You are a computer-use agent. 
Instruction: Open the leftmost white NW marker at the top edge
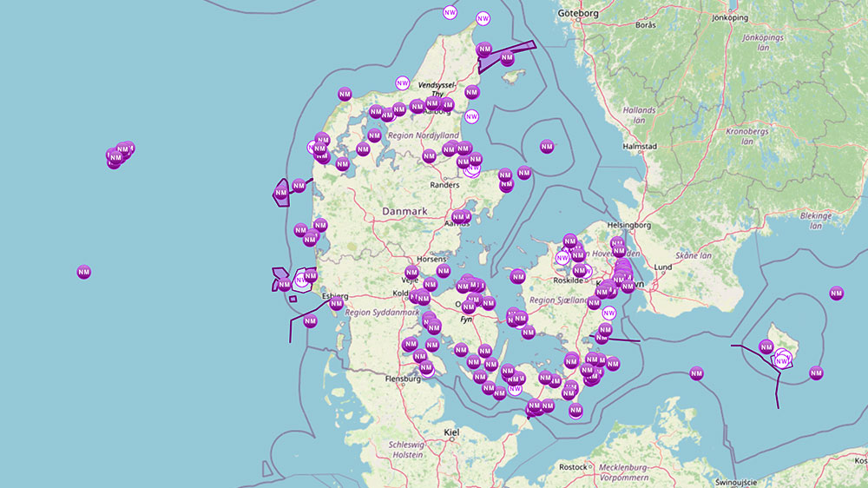[450, 12]
